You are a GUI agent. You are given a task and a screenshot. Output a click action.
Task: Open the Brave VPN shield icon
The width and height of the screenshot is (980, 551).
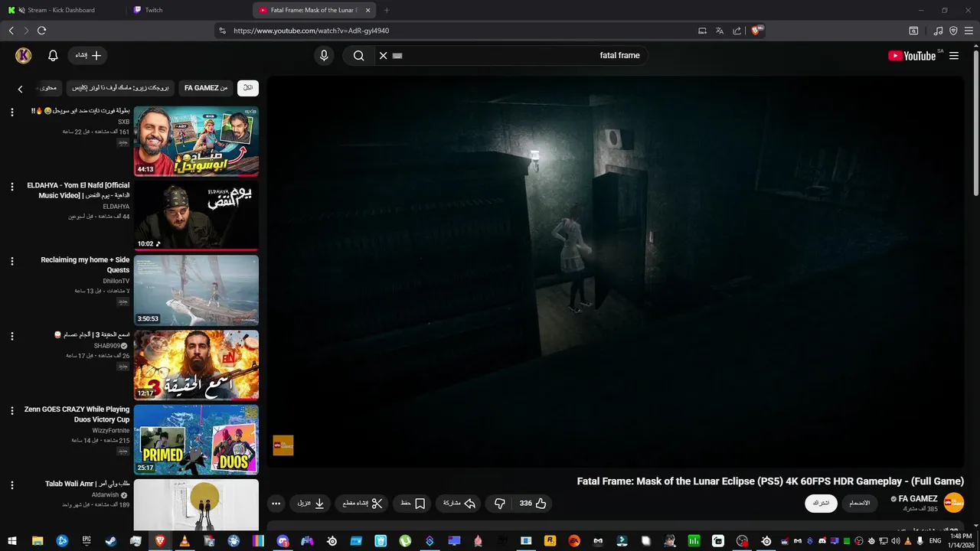953,31
